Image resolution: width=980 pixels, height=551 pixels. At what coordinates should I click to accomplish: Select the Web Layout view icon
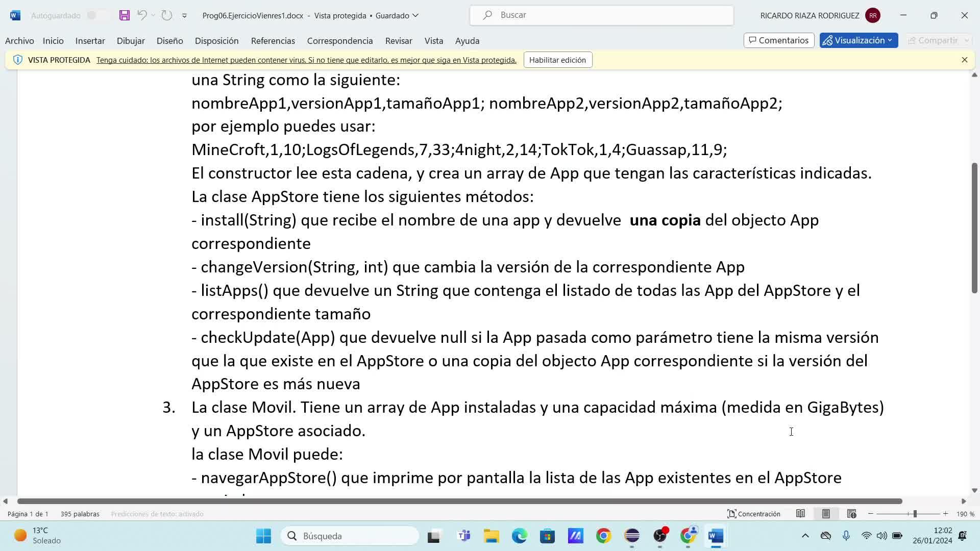pyautogui.click(x=851, y=514)
